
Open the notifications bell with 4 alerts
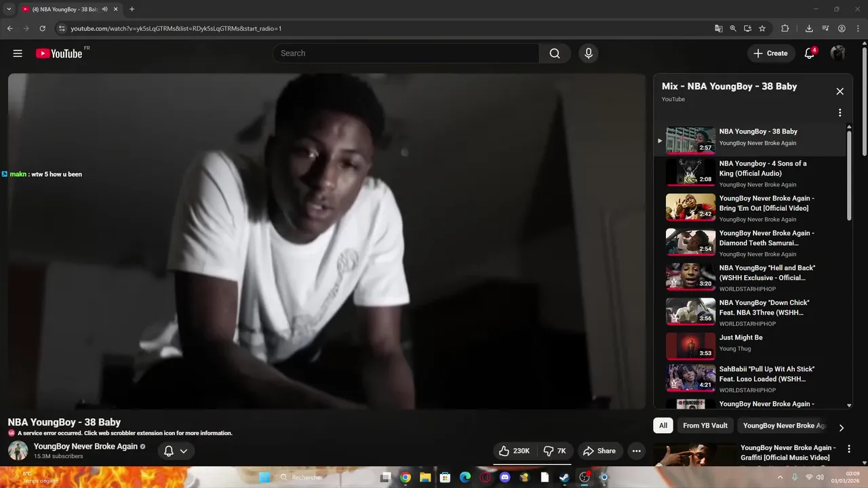tap(810, 53)
